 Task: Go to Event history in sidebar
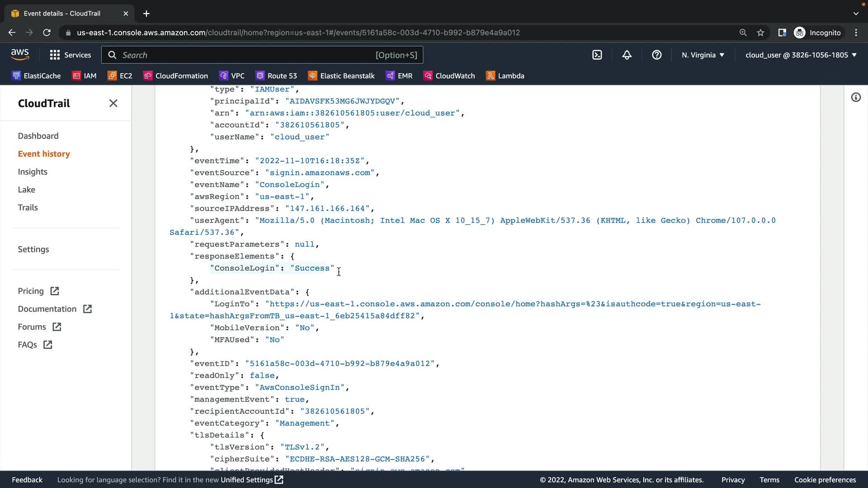[44, 154]
